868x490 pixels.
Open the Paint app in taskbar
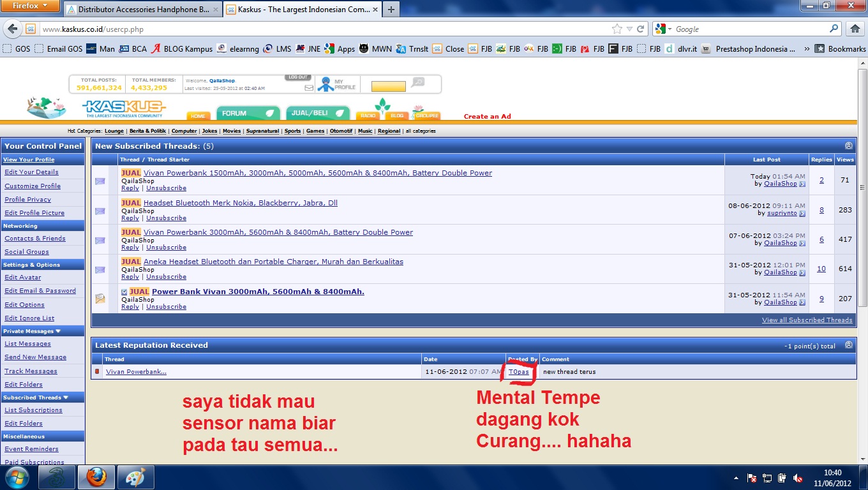click(x=135, y=477)
